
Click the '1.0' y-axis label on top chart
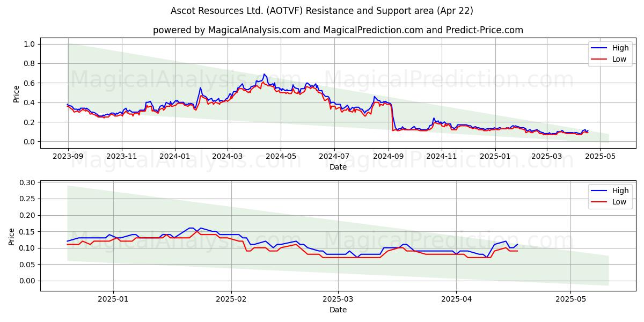(30, 44)
